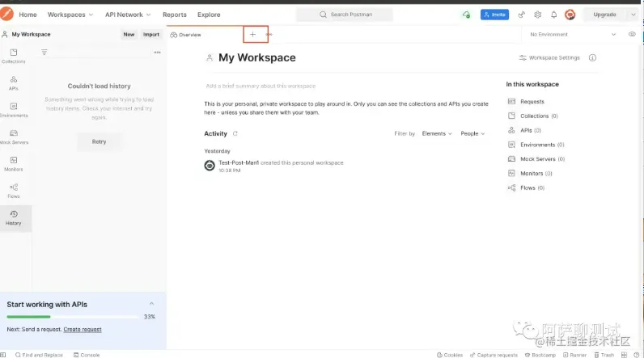Screen dimensions: 644x358
Task: Click the satellite capture icon in header
Action: (x=521, y=15)
